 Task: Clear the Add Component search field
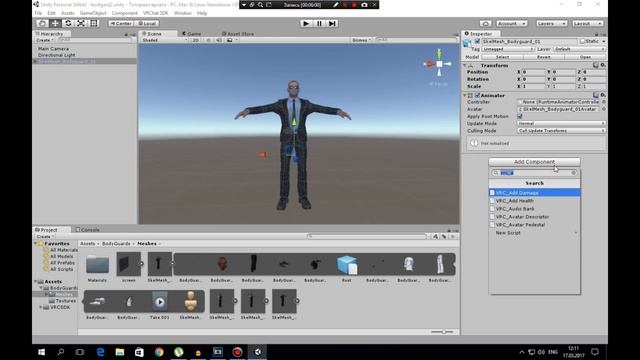coord(573,173)
